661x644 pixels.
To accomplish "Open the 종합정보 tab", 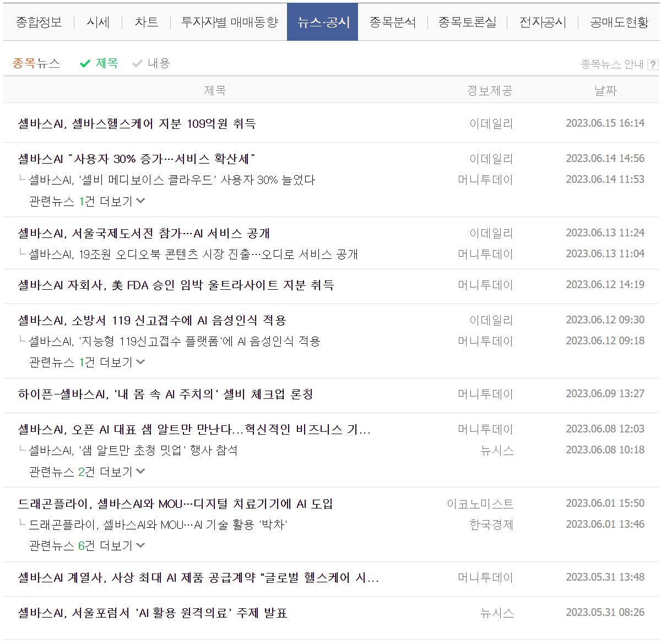I will 39,22.
